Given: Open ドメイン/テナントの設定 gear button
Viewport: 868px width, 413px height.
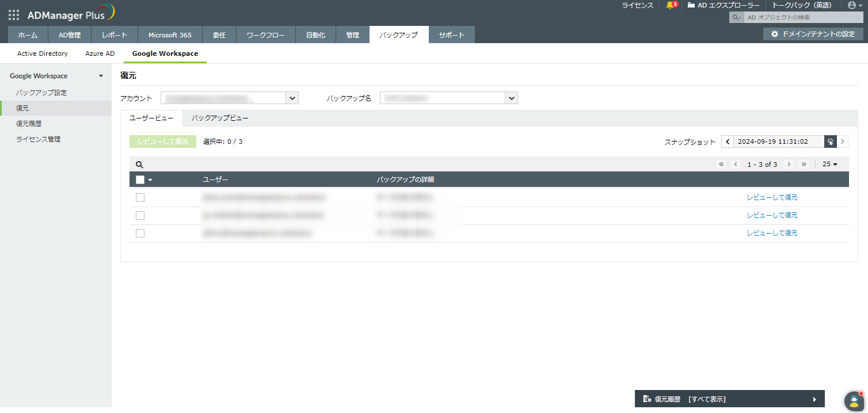Looking at the screenshot, I should coord(813,34).
